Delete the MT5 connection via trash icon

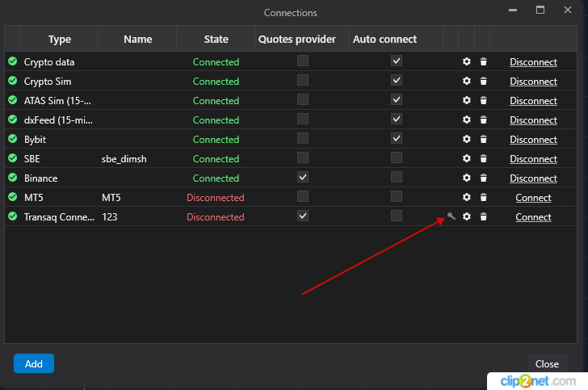pos(483,197)
